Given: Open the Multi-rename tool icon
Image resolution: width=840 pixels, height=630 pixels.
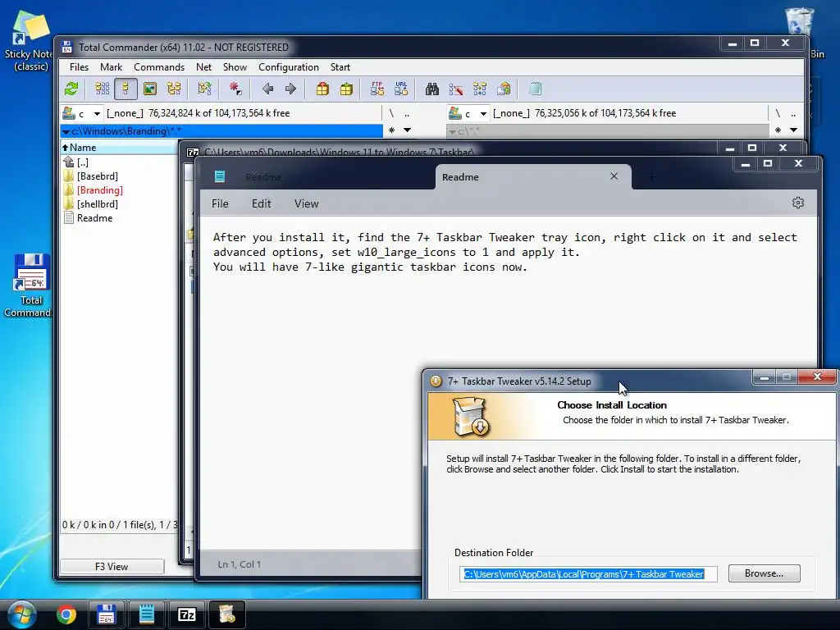Looking at the screenshot, I should [x=456, y=89].
